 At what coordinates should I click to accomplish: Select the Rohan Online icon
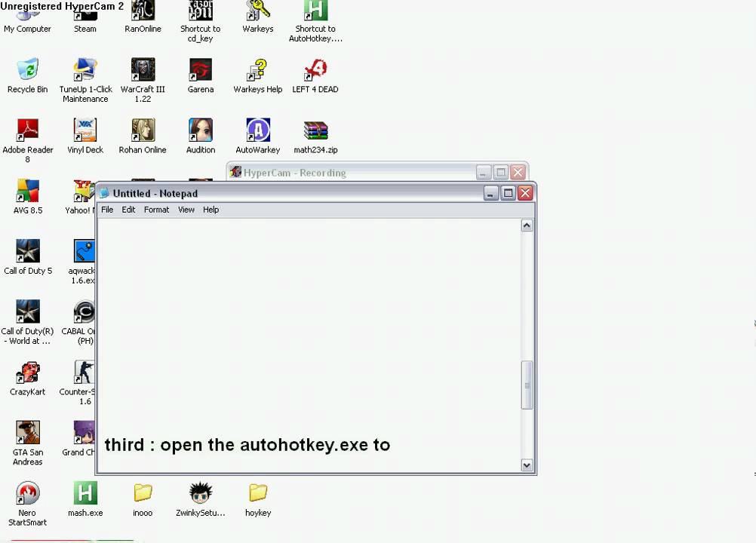(x=143, y=137)
